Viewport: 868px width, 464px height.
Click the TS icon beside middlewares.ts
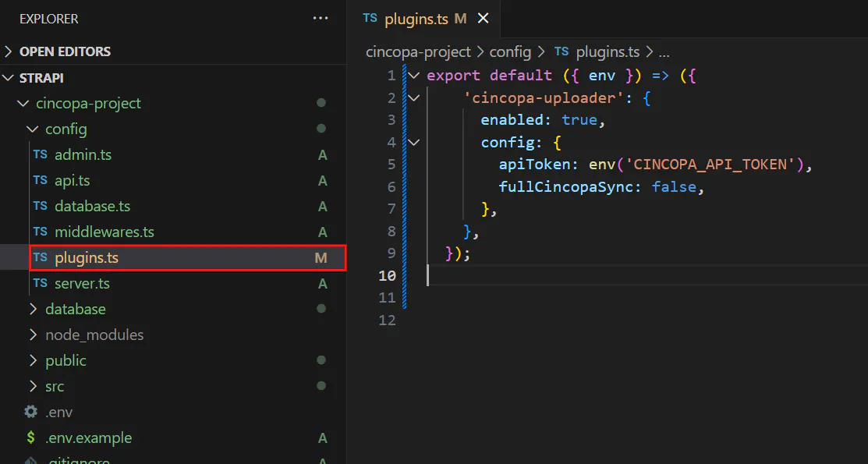(40, 232)
